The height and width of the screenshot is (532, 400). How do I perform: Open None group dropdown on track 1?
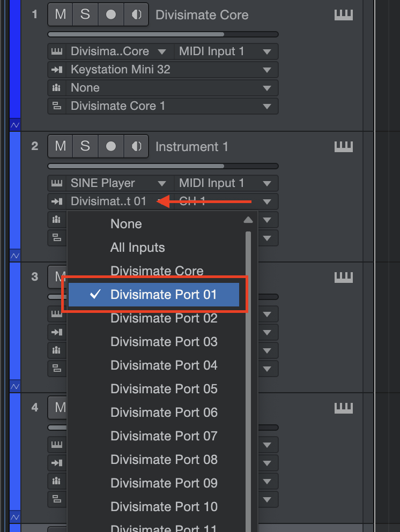172,88
